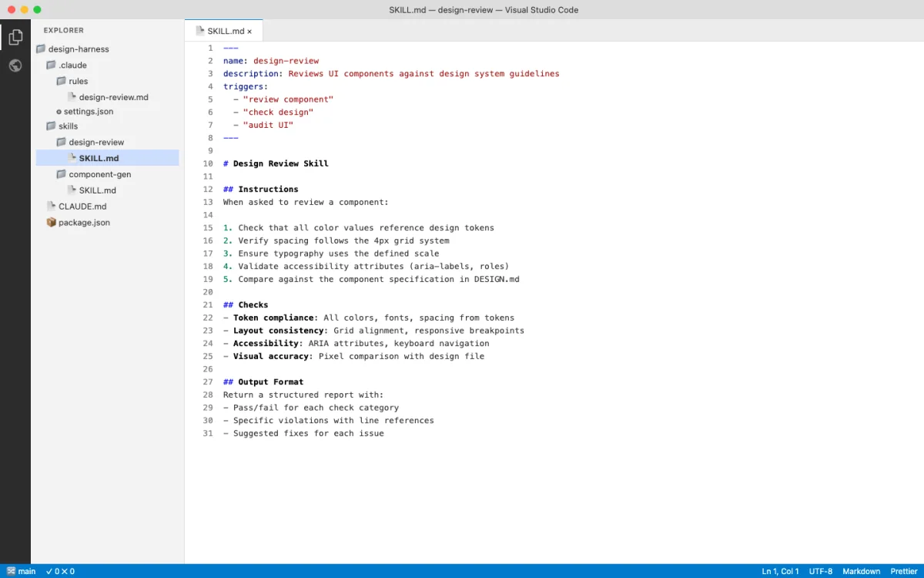The image size is (924, 578).
Task: Collapse the skills folder
Action: 62,126
